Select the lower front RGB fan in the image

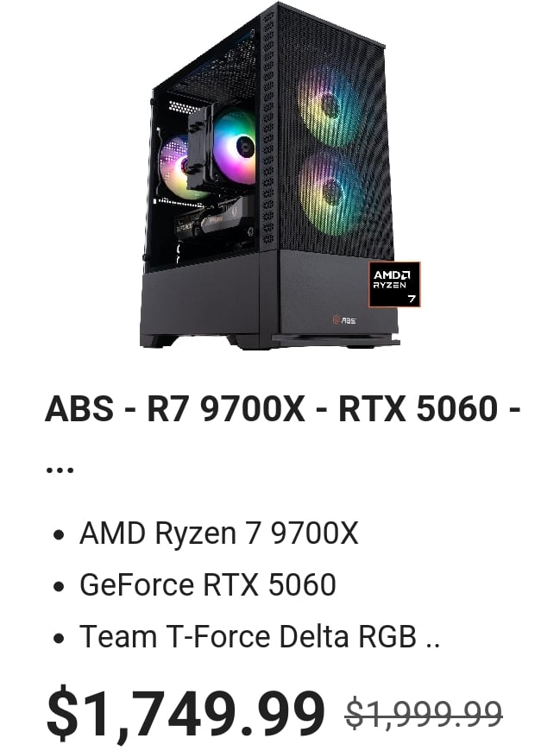330,193
